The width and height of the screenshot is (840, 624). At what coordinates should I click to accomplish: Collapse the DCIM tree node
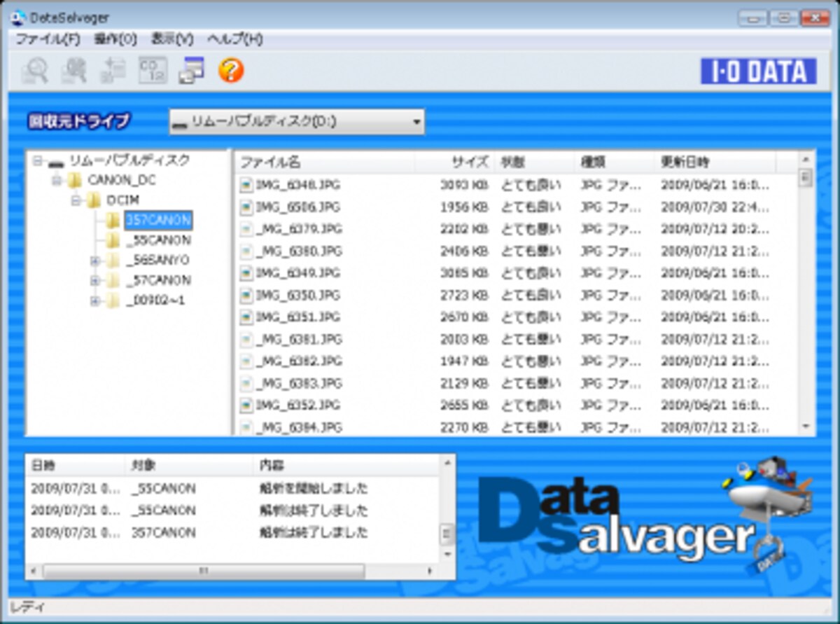pyautogui.click(x=76, y=201)
